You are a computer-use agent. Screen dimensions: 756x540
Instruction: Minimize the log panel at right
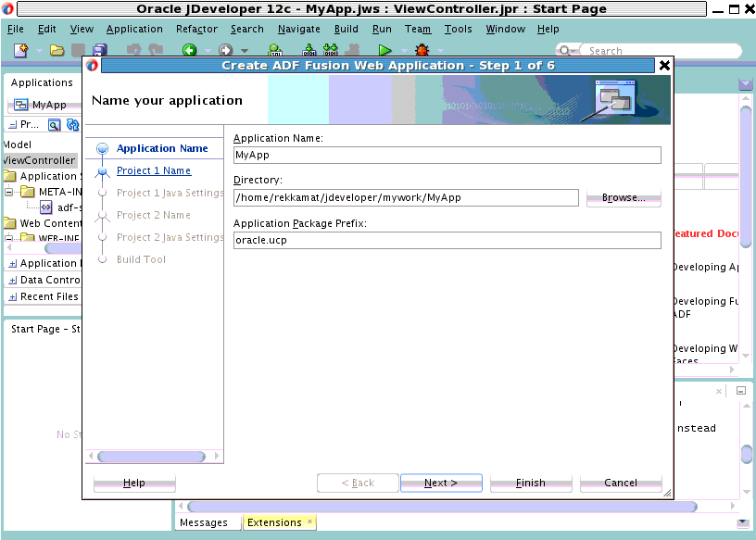click(741, 391)
